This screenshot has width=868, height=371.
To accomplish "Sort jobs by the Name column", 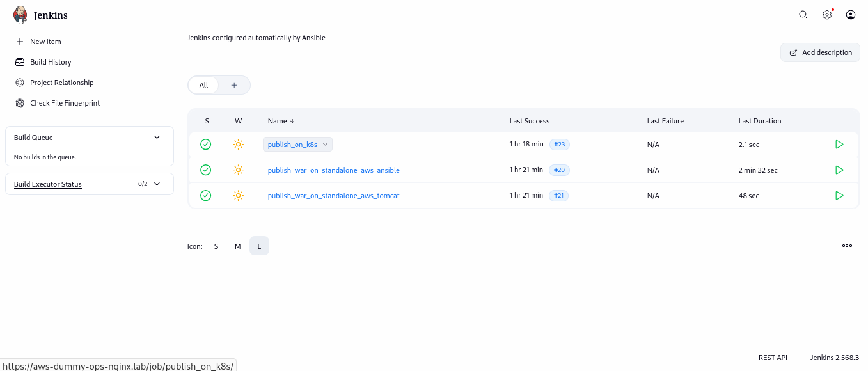I will click(x=281, y=121).
